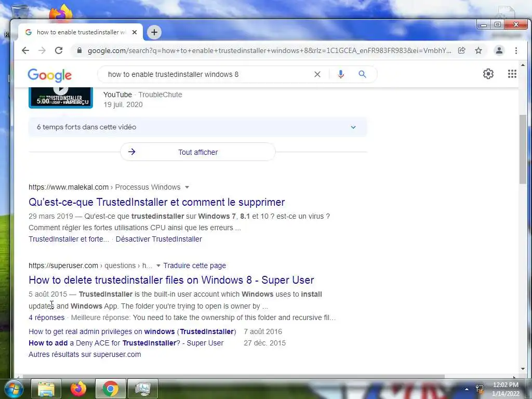
Task: Open the Chrome three-dot menu
Action: [516, 50]
